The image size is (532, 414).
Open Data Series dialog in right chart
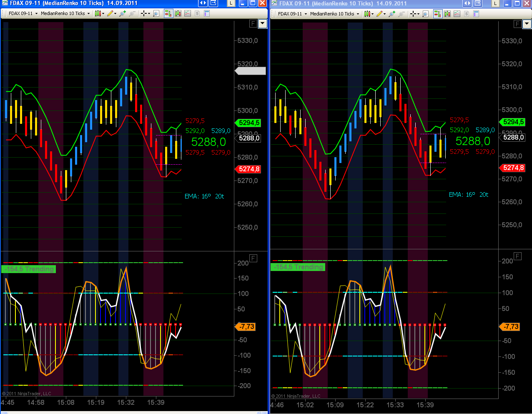point(447,14)
